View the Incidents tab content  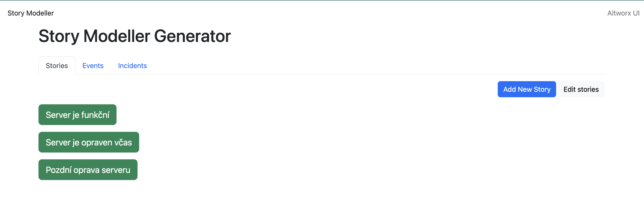pos(132,66)
